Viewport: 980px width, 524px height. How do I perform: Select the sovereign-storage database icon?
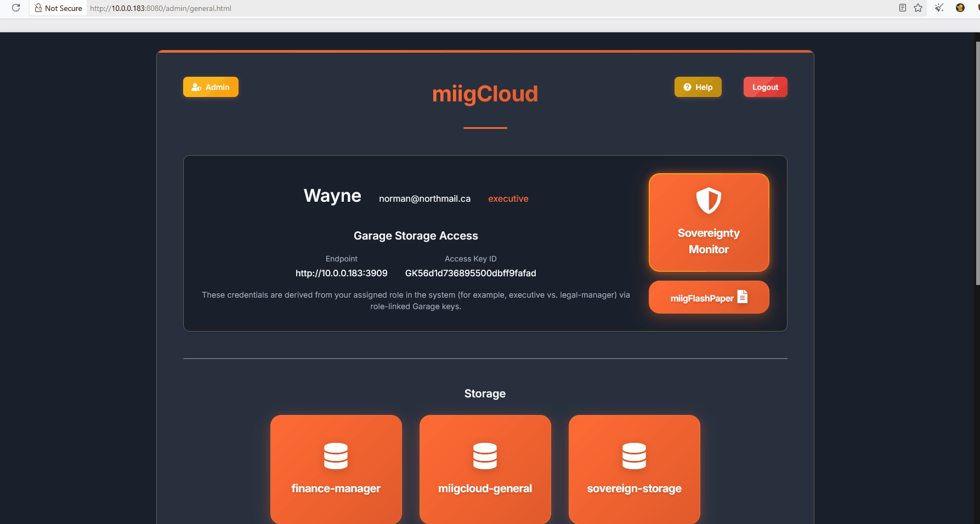pyautogui.click(x=634, y=455)
